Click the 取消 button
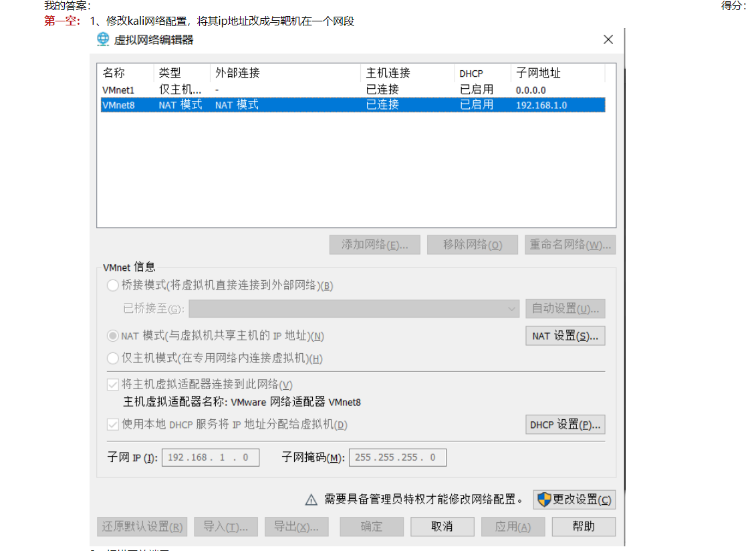Viewport: 756px width, 551px height. pyautogui.click(x=442, y=527)
